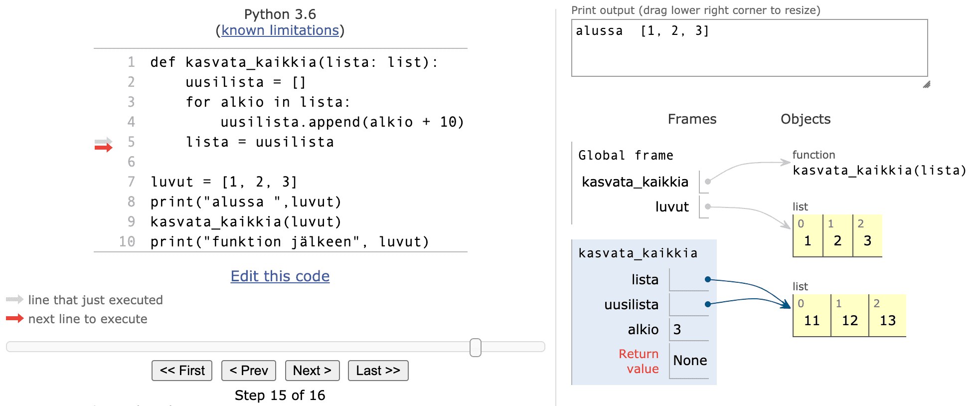Viewport: 980px width, 406px height.
Task: Click the execution step slider handle
Action: click(x=476, y=348)
